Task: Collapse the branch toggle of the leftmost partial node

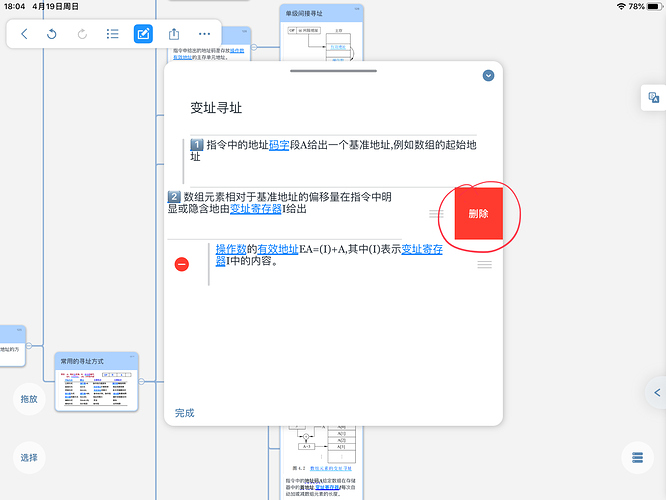Action: click(29, 346)
